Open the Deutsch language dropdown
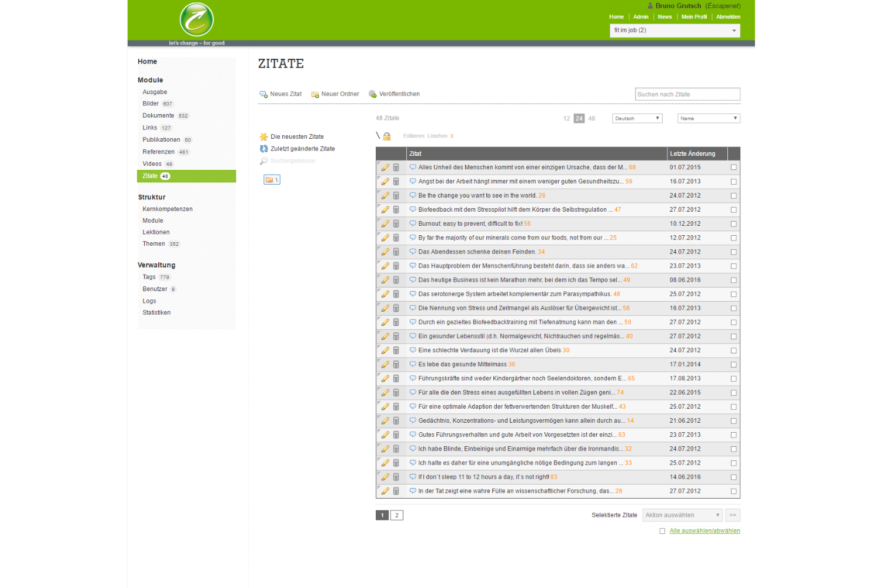The width and height of the screenshot is (882, 588). pyautogui.click(x=637, y=119)
